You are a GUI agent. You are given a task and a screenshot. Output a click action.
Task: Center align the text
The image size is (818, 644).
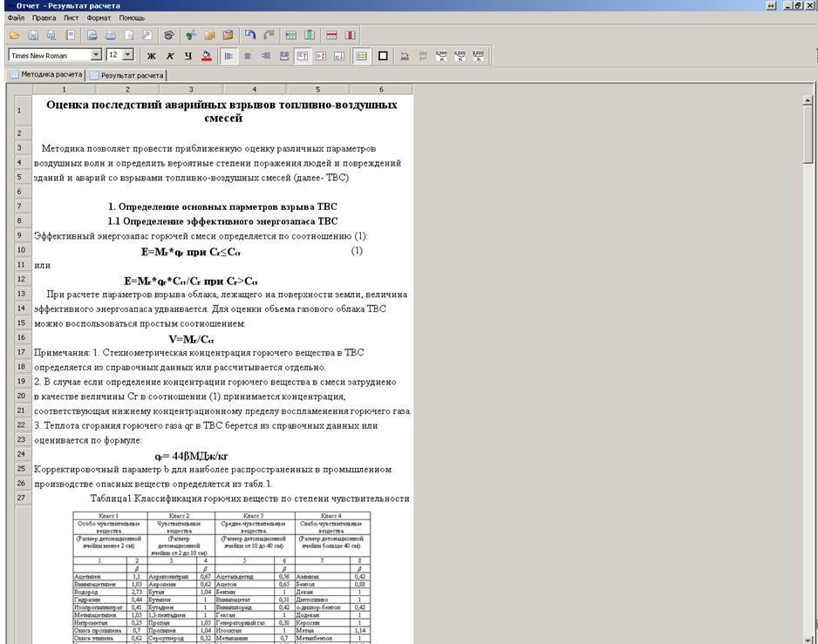point(249,56)
